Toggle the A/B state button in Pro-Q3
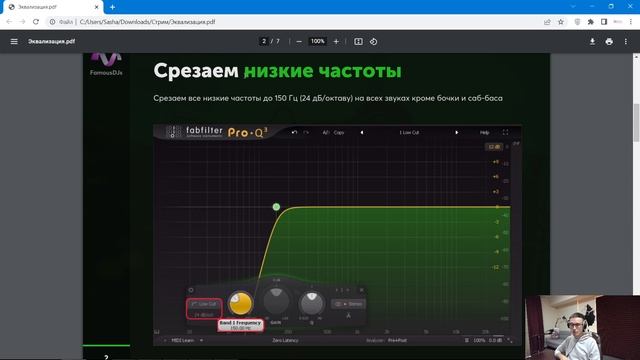This screenshot has height=360, width=640. pos(326,132)
